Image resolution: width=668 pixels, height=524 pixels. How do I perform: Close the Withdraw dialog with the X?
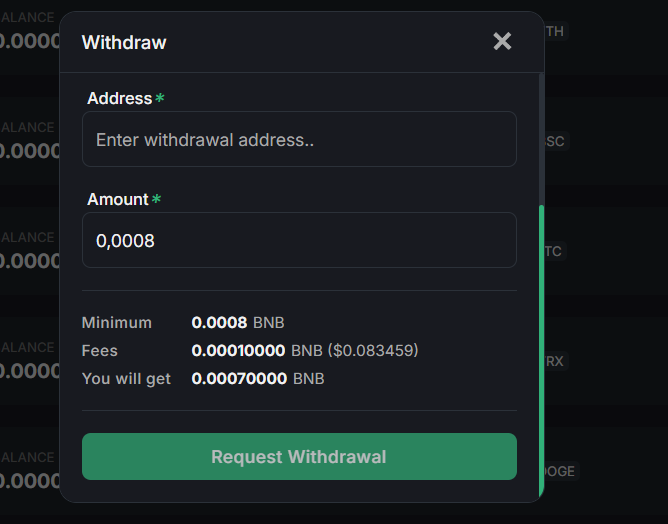click(x=502, y=41)
